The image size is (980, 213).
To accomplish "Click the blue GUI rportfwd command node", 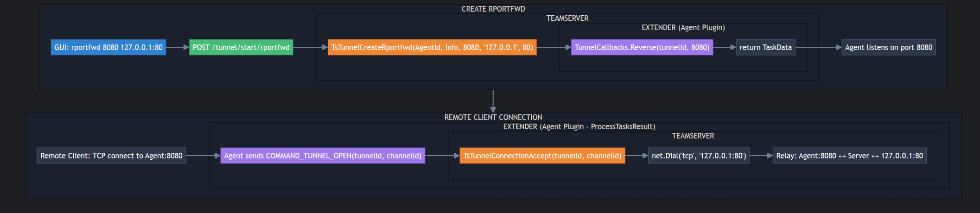I will (x=108, y=47).
